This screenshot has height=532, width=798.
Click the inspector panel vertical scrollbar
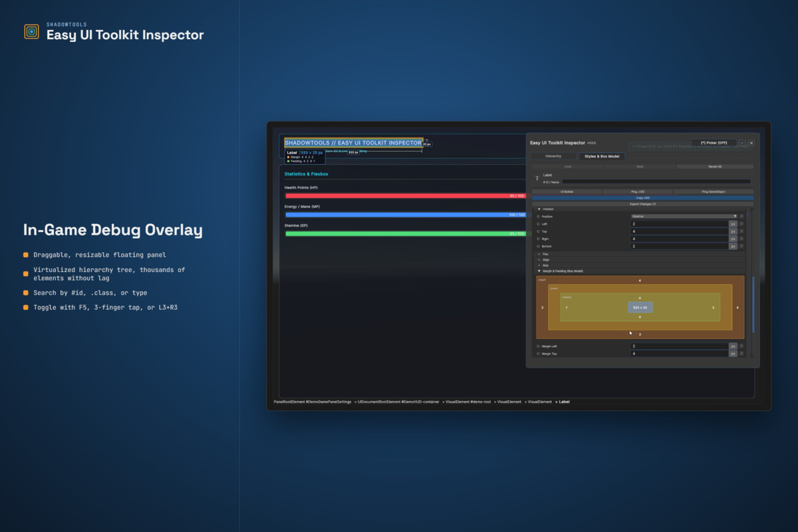point(753,305)
